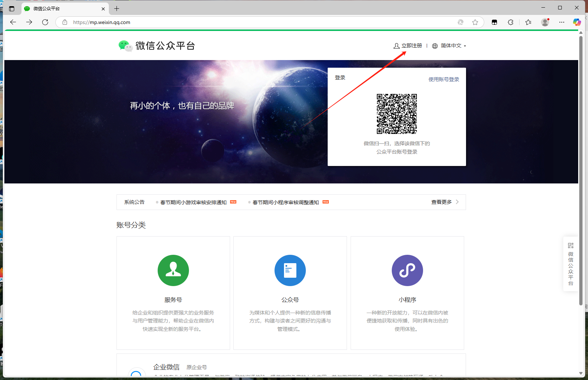Viewport: 588px width, 380px height.
Task: Click the 系统公告 label
Action: pos(134,202)
